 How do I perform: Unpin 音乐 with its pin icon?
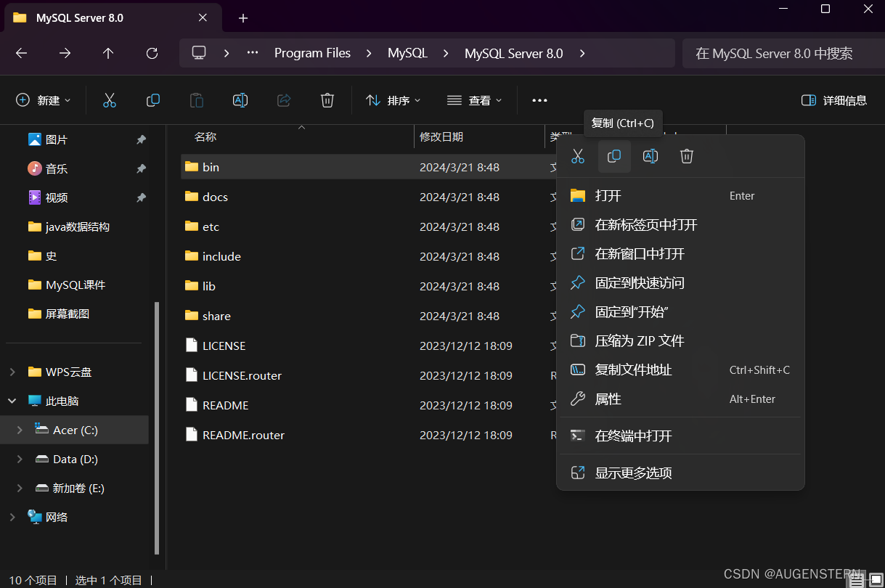[x=141, y=168]
